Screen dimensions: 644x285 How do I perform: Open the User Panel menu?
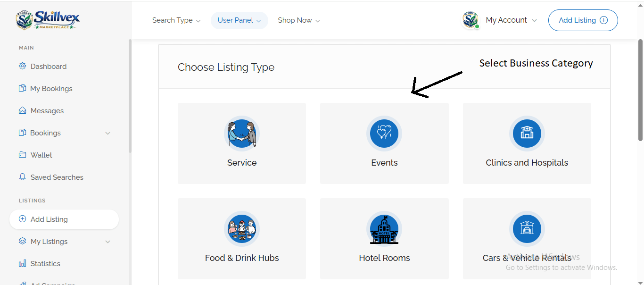[x=239, y=20]
